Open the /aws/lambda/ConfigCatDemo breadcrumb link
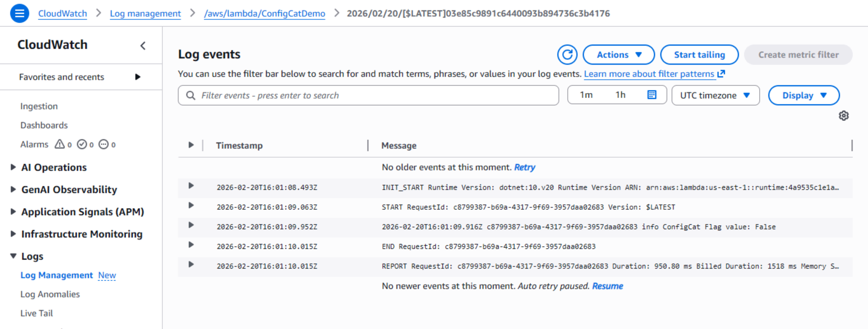 pos(265,13)
